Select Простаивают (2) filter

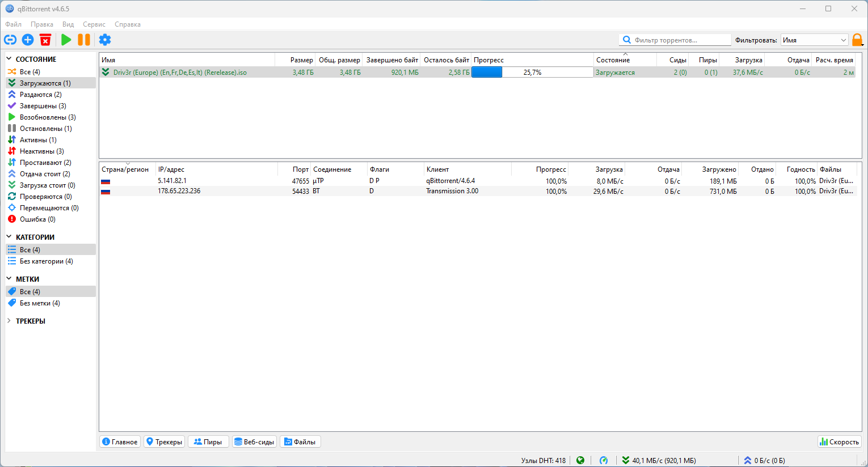tap(50, 163)
